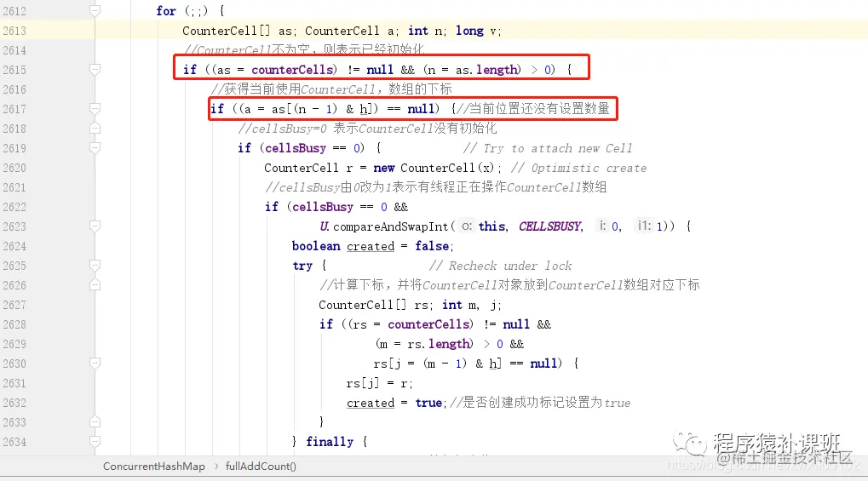
Task: Collapse the try block fold at line 2625
Action: 95,266
